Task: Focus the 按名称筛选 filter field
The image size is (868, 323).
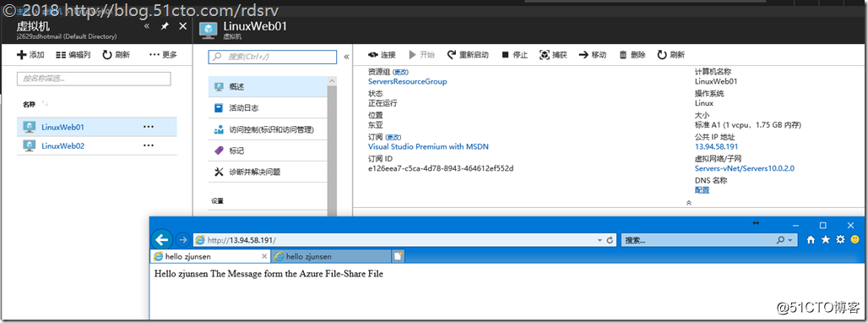Action: tap(94, 79)
